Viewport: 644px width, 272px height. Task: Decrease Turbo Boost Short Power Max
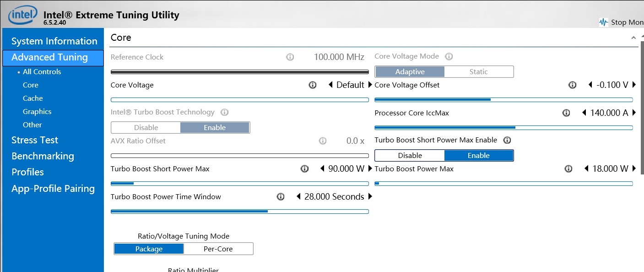pos(322,169)
